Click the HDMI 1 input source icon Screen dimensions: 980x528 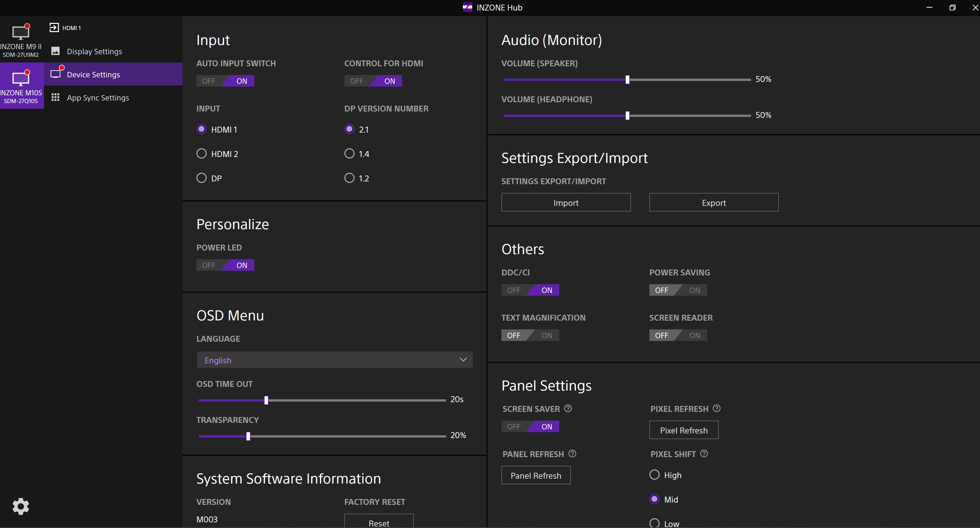click(x=54, y=27)
